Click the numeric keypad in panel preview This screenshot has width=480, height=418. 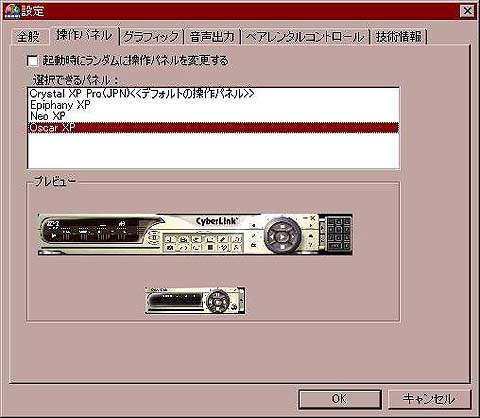click(339, 234)
